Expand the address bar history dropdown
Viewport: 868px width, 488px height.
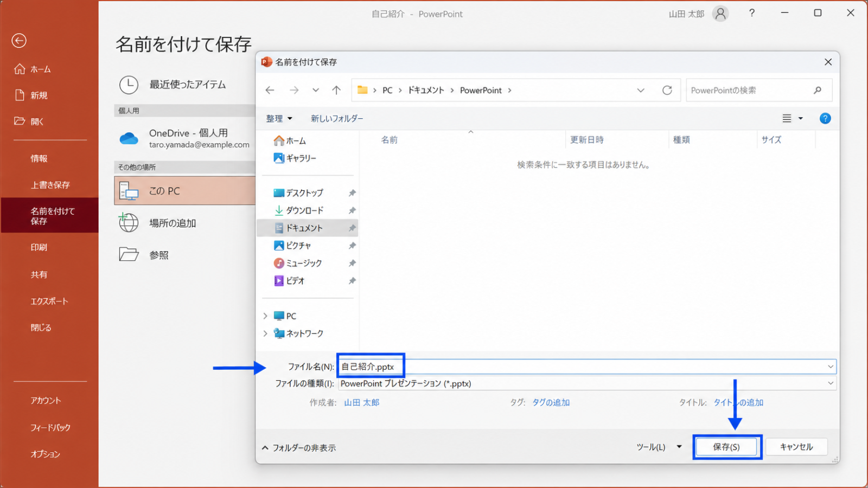click(x=641, y=91)
